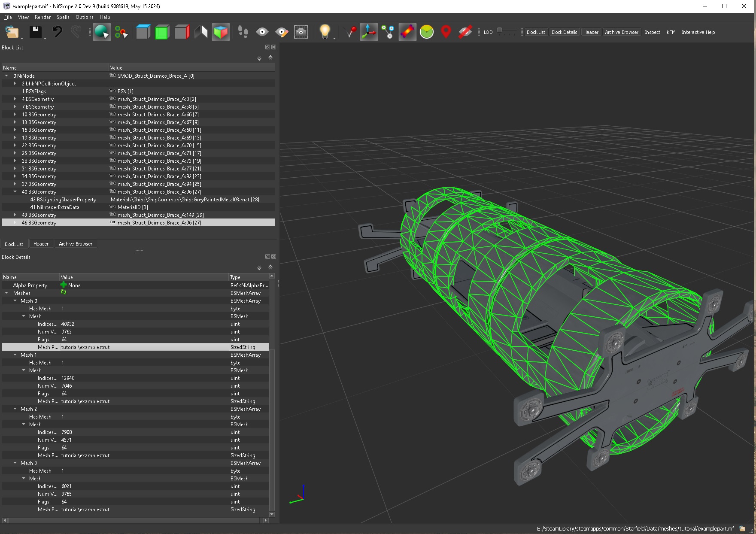
Task: Collapse the Mesh 0 entry
Action: (15, 301)
